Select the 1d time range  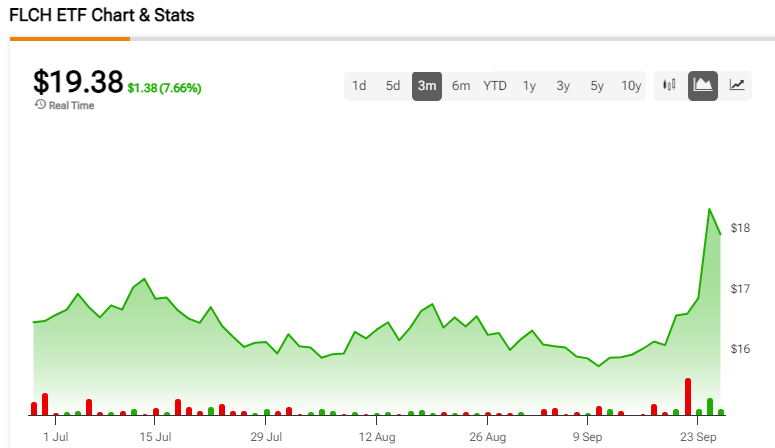coord(359,86)
